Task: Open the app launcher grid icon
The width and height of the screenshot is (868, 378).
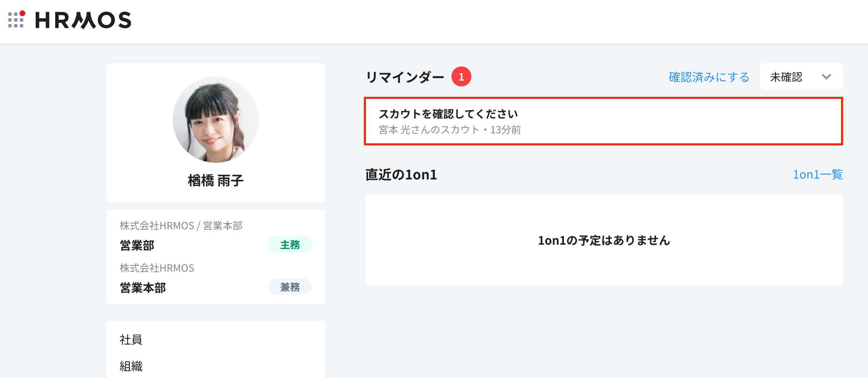Action: coord(16,20)
